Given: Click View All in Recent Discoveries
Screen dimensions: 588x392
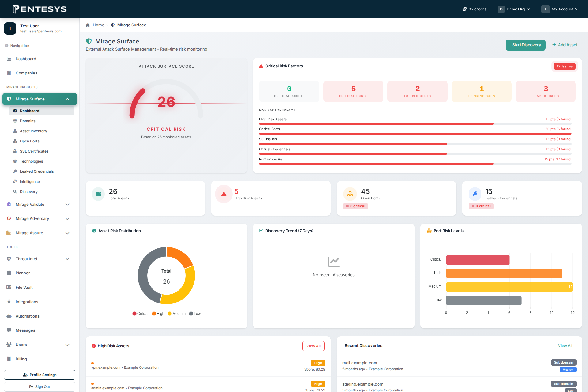Looking at the screenshot, I should (565, 346).
